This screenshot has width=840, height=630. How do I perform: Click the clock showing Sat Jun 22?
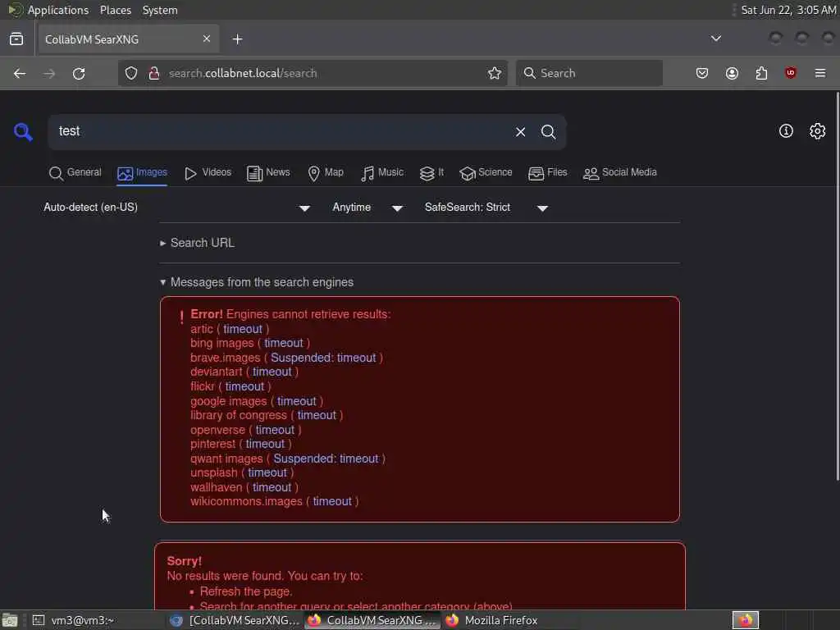coord(788,10)
